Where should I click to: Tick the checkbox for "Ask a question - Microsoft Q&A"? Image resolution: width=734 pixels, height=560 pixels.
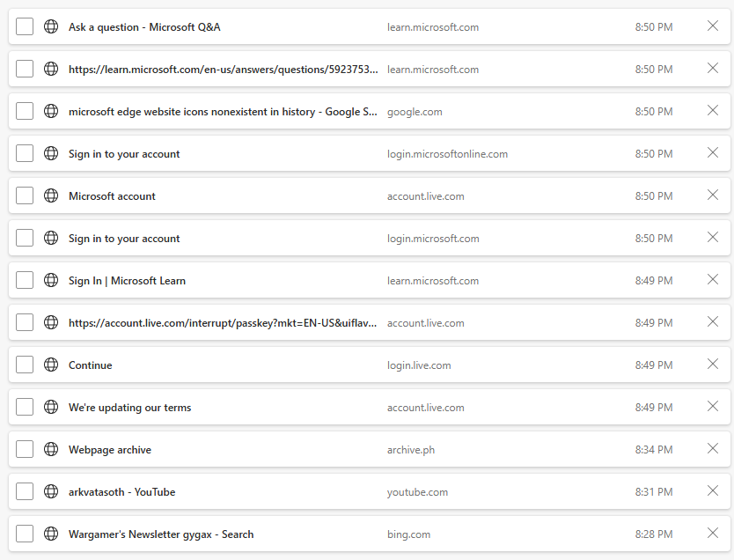(25, 26)
